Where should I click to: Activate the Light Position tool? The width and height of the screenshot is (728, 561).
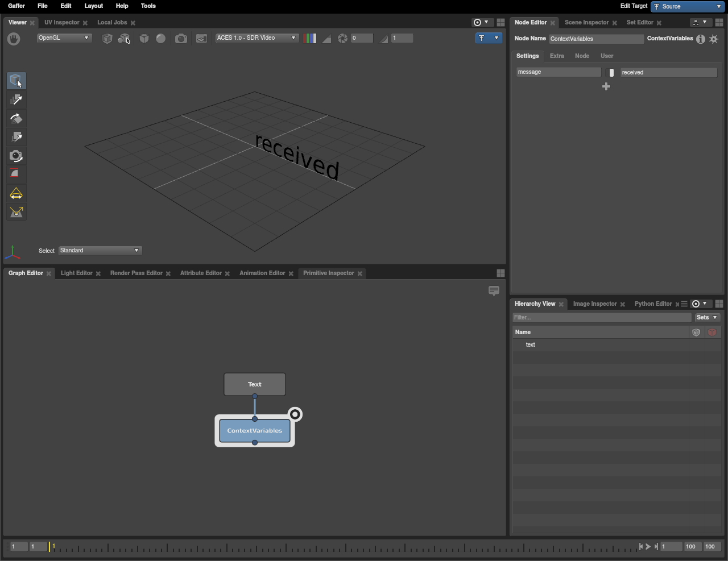coord(16,212)
